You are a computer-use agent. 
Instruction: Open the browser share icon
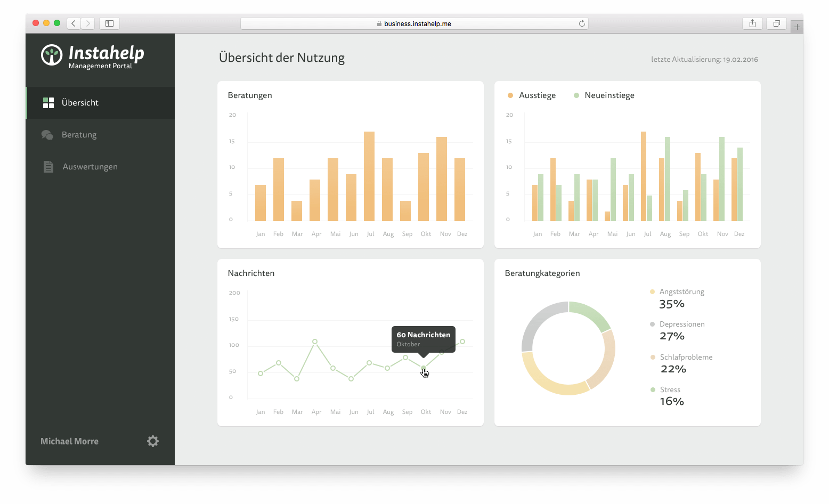pyautogui.click(x=752, y=23)
